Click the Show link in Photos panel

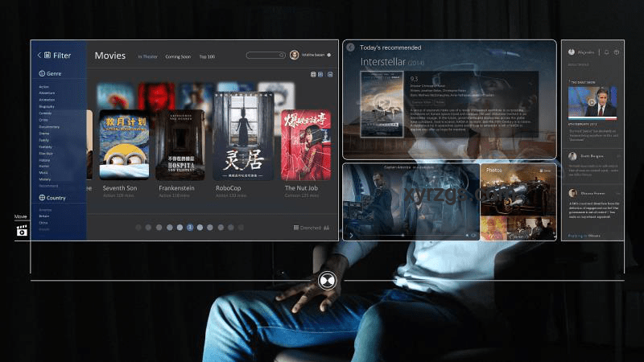(x=546, y=171)
